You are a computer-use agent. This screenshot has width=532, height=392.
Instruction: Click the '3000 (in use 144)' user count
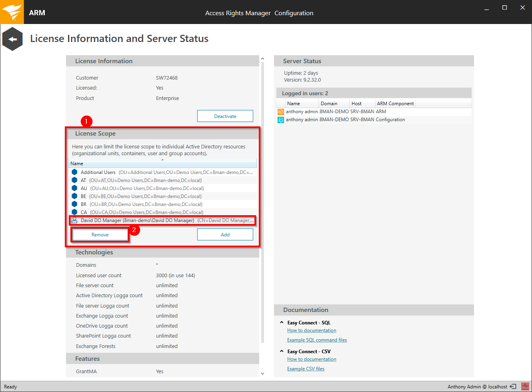point(176,275)
